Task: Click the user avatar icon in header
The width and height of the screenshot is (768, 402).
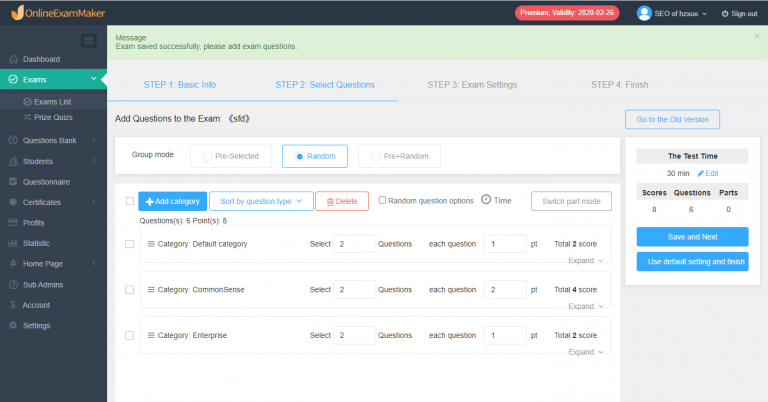Action: coord(645,13)
